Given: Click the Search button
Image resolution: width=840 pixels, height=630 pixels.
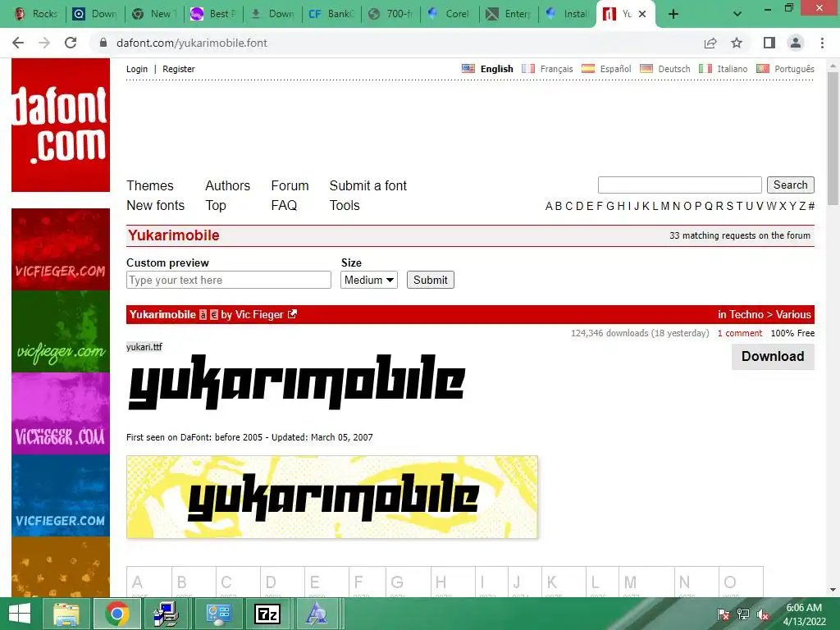Looking at the screenshot, I should point(790,185).
